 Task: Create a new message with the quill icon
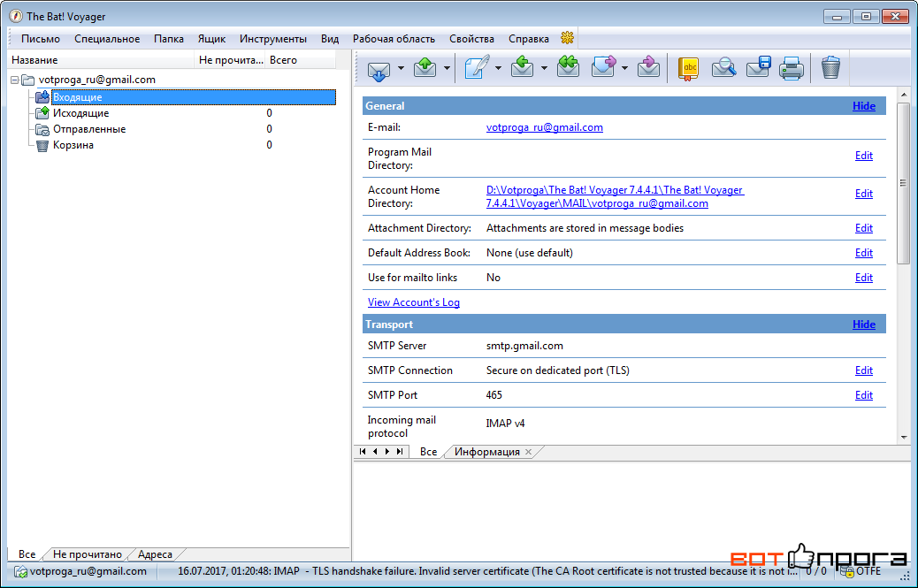(477, 68)
